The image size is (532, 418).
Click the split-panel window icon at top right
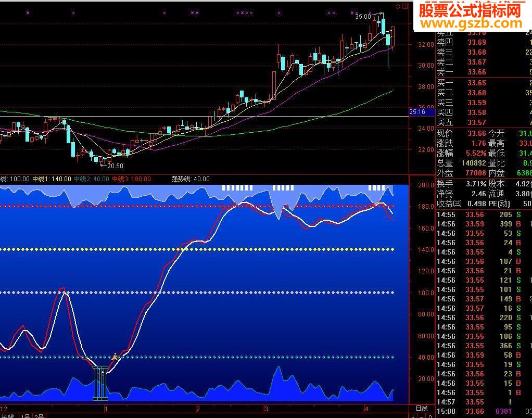(405, 6)
